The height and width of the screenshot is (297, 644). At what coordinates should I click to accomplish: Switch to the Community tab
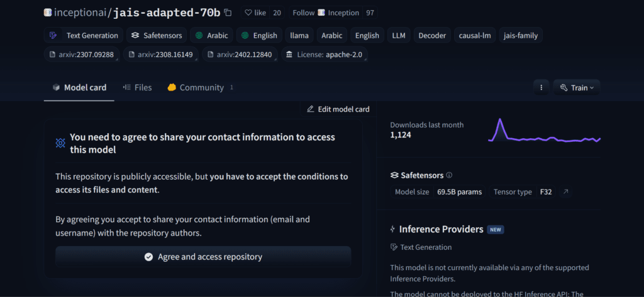201,87
